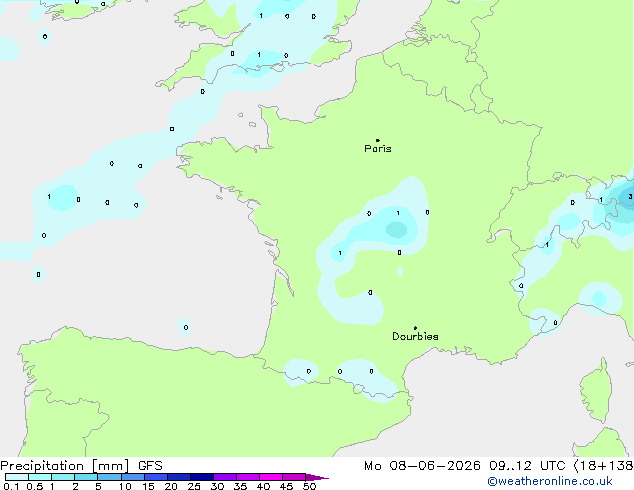Click the forecast date 'Mo 08-06-2026' text
Screen dimensions: 634x490
[422, 466]
